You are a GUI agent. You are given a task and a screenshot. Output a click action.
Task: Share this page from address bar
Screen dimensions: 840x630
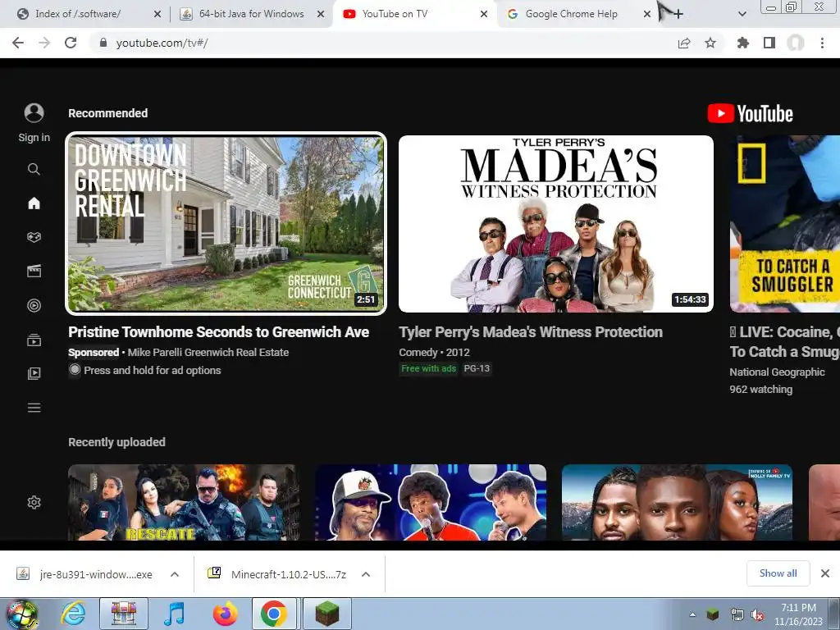click(x=684, y=43)
